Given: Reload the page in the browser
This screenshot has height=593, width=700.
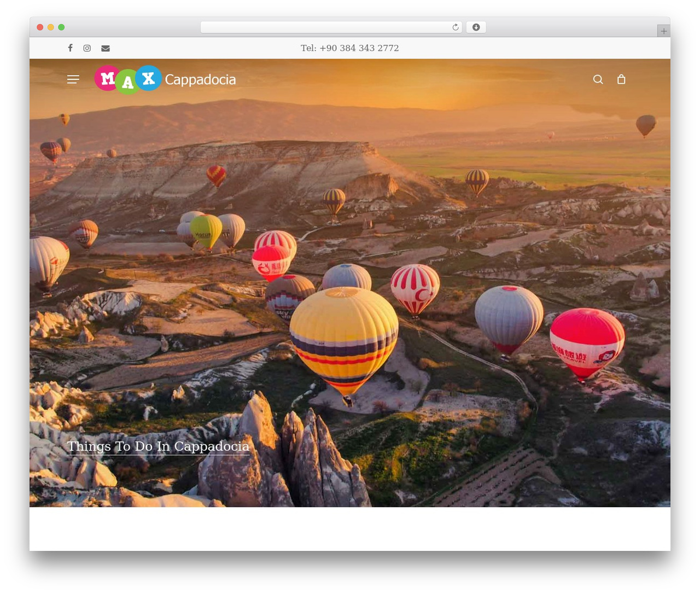Looking at the screenshot, I should point(455,27).
